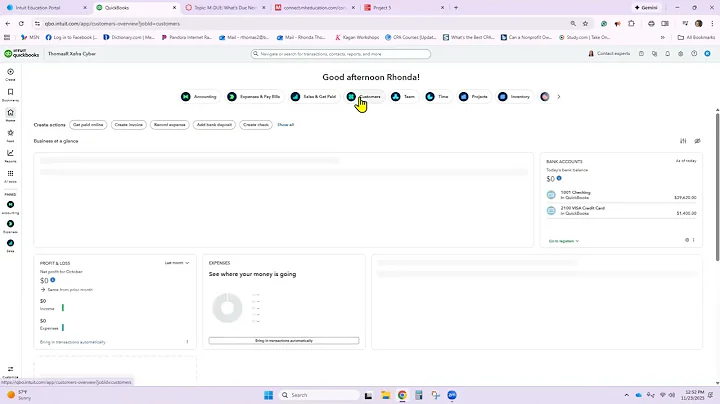720x404 pixels.
Task: Open pinned Accounting app in sidebar
Action: [x=10, y=207]
